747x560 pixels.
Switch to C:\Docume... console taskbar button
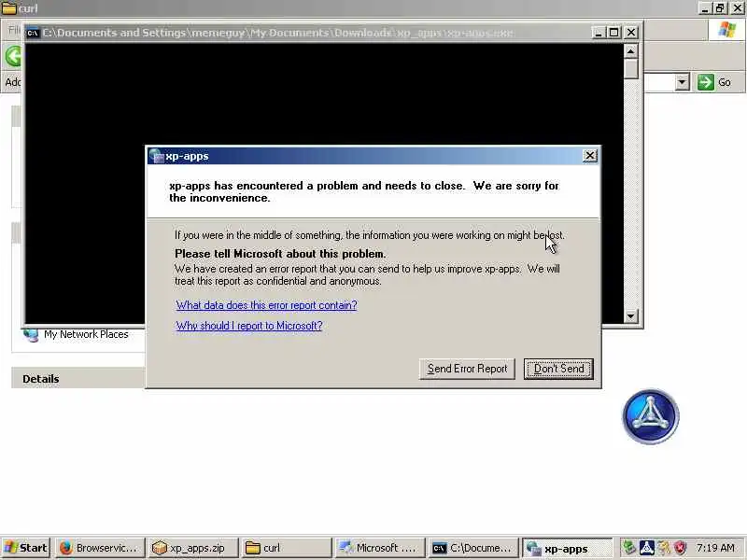473,548
